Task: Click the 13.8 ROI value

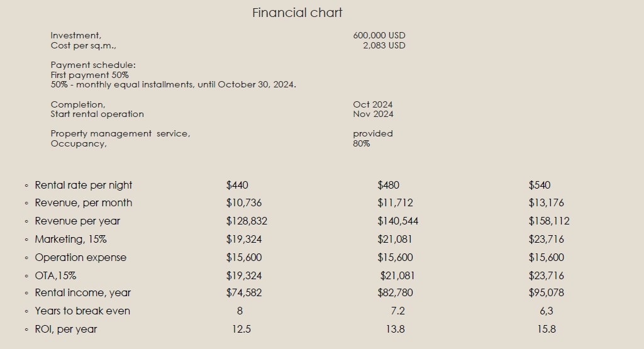Action: (395, 329)
